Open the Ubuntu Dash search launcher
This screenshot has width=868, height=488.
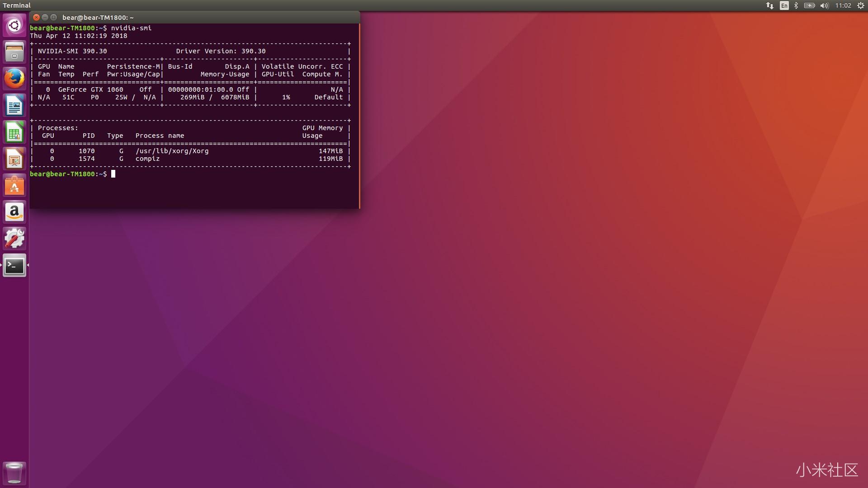(14, 25)
